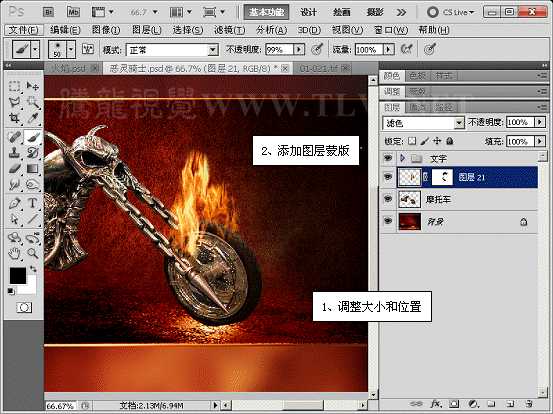Select the Horizontal Type tool
This screenshot has width=553, height=414.
coord(32,203)
